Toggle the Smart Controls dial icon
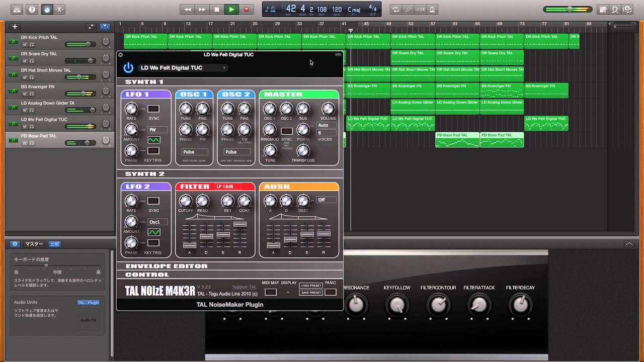This screenshot has height=362, width=644. (46, 9)
